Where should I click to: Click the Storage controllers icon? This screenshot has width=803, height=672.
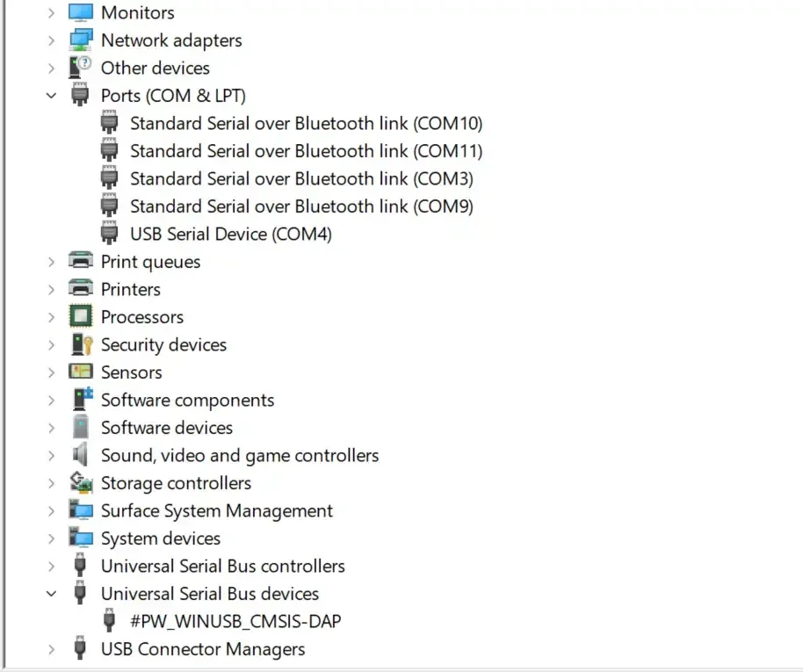pos(81,483)
